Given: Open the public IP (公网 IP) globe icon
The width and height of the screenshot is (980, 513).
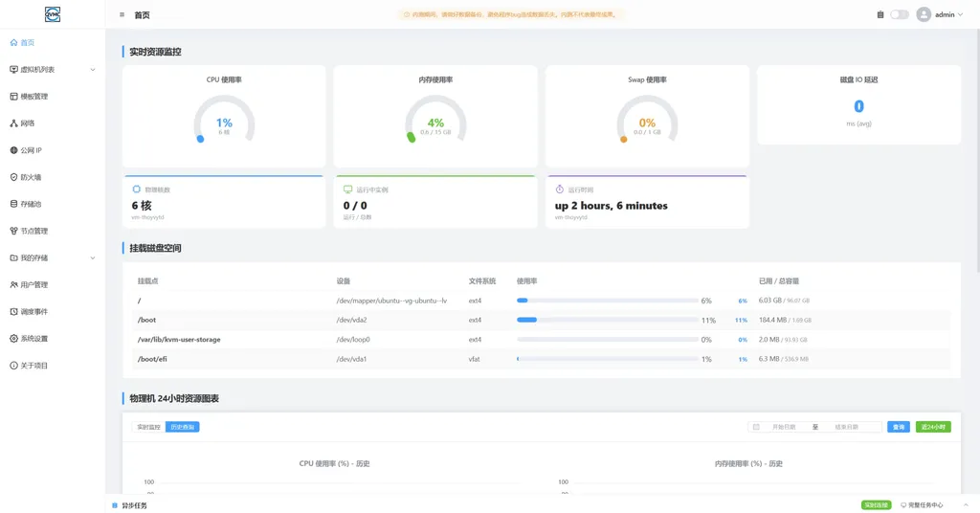Looking at the screenshot, I should (x=13, y=150).
